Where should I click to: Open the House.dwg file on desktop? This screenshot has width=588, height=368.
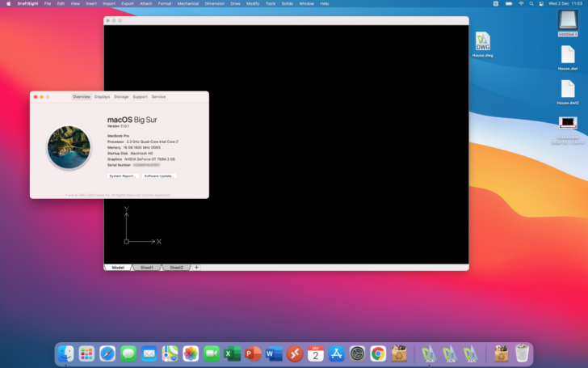[x=483, y=42]
